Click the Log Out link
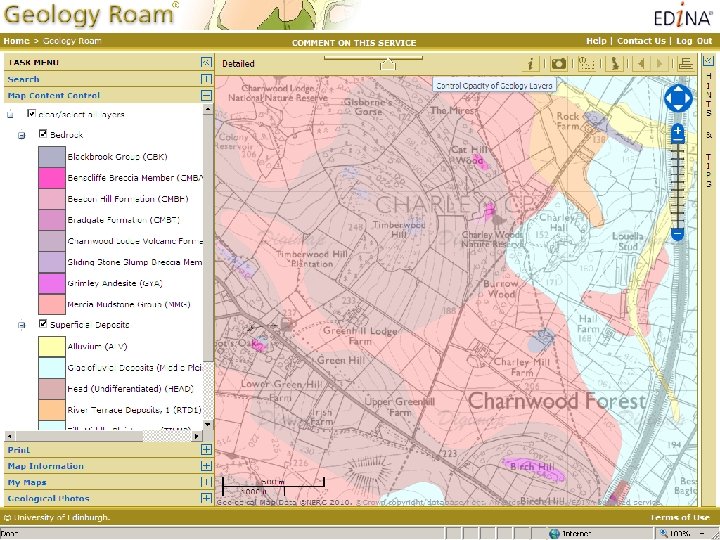Screen dimensions: 720x540 (694, 41)
